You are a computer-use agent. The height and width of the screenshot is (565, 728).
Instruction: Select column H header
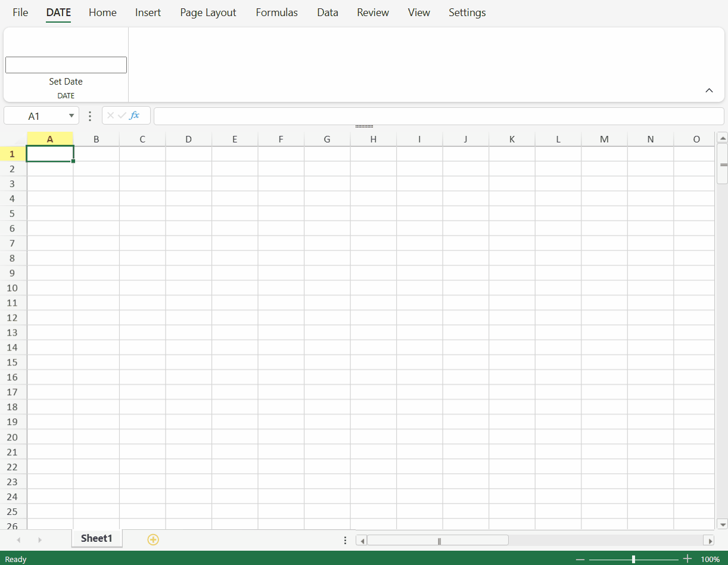(373, 139)
